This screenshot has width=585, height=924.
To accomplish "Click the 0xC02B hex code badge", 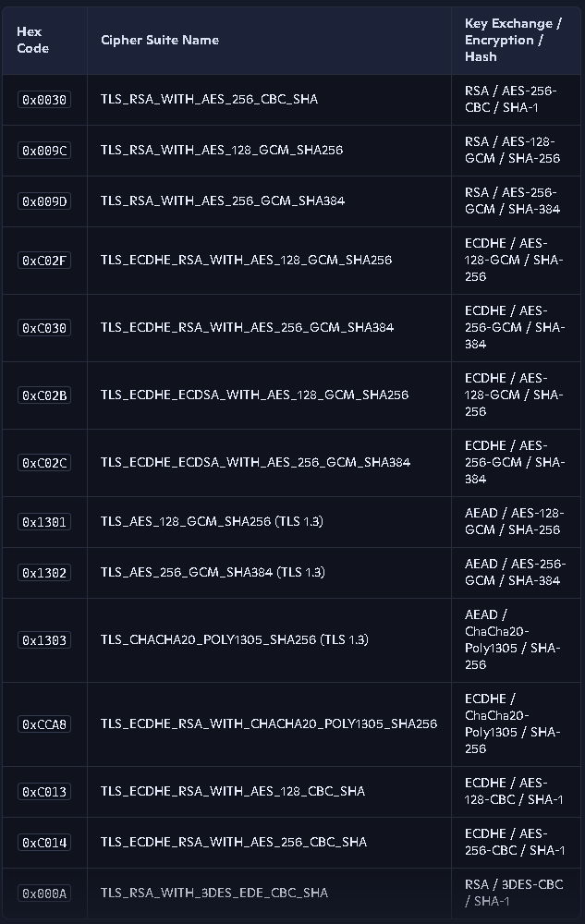I will click(44, 395).
